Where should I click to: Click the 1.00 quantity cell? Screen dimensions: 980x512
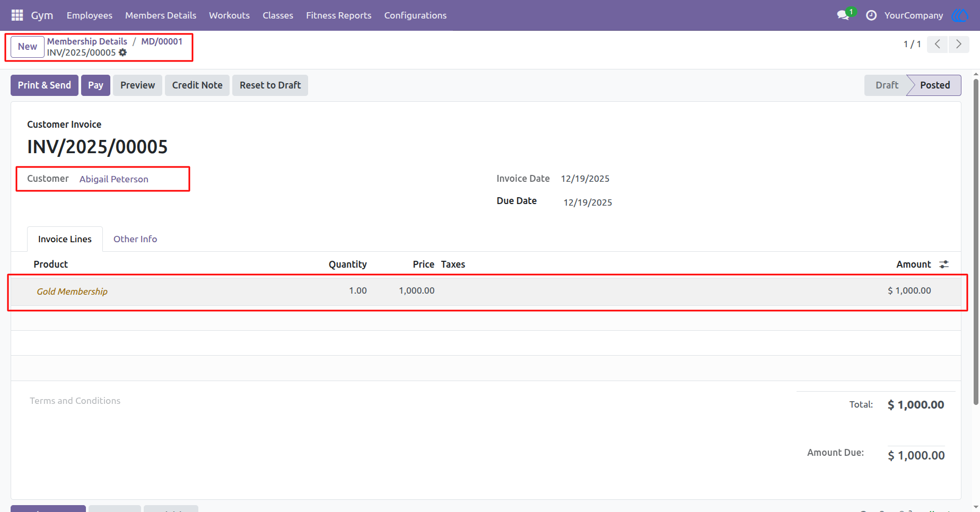tap(358, 290)
